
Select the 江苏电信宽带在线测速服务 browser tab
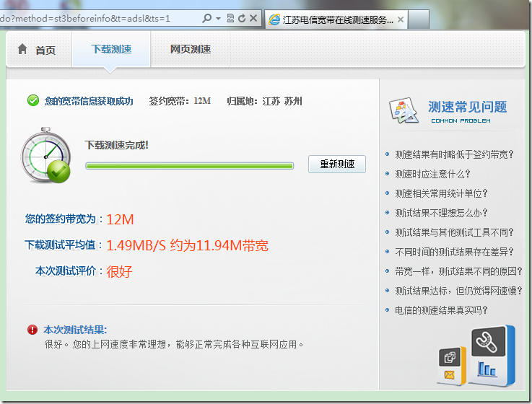click(336, 19)
